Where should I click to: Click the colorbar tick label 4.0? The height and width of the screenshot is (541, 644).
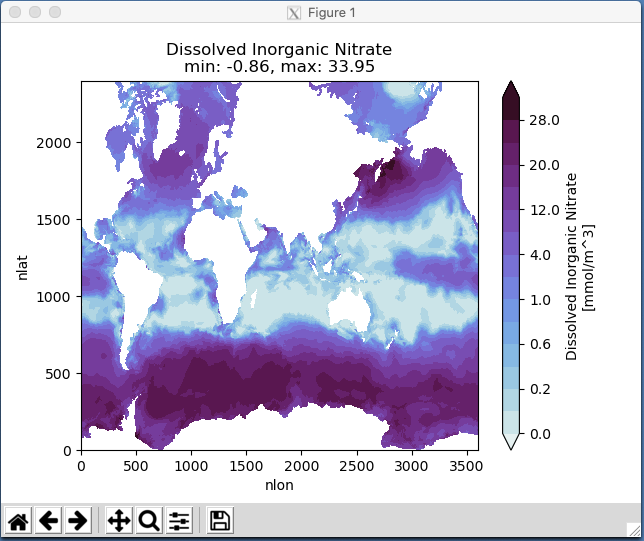point(540,255)
